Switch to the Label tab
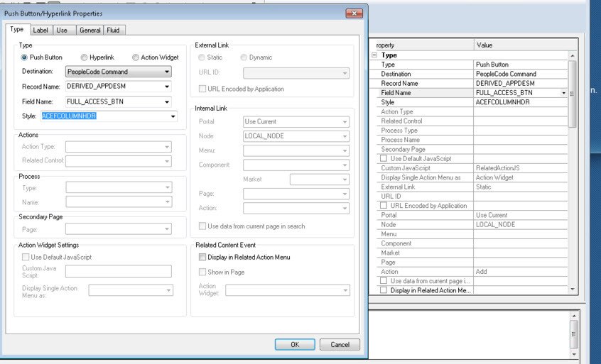The image size is (601, 364). click(40, 31)
